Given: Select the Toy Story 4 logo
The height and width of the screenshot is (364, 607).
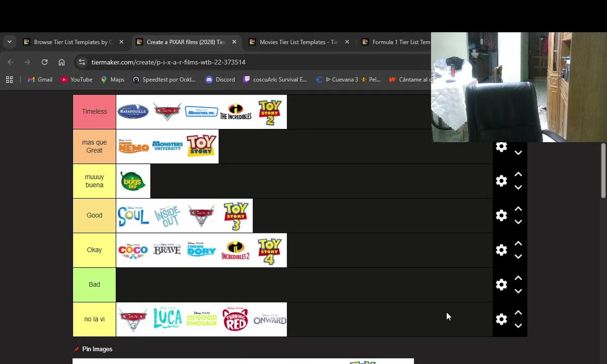Looking at the screenshot, I should click(x=270, y=250).
